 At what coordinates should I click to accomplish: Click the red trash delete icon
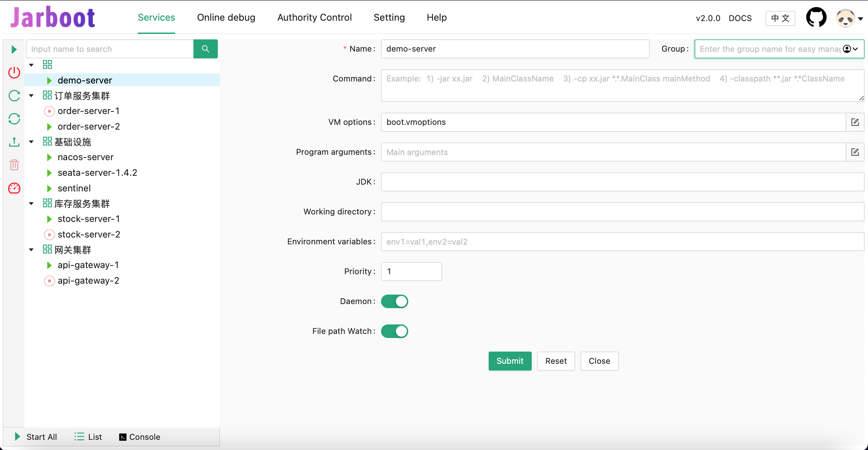coord(14,165)
